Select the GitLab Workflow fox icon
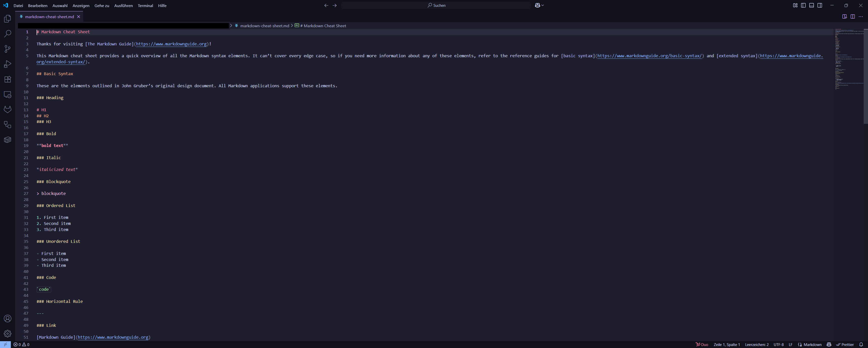This screenshot has width=868, height=348. click(x=7, y=109)
